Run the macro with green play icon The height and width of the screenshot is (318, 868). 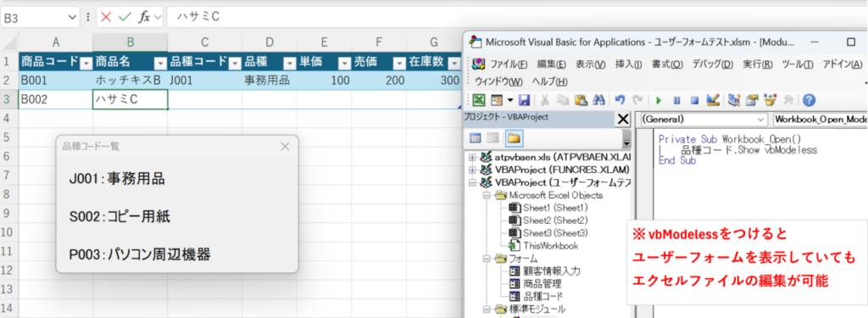tap(658, 100)
